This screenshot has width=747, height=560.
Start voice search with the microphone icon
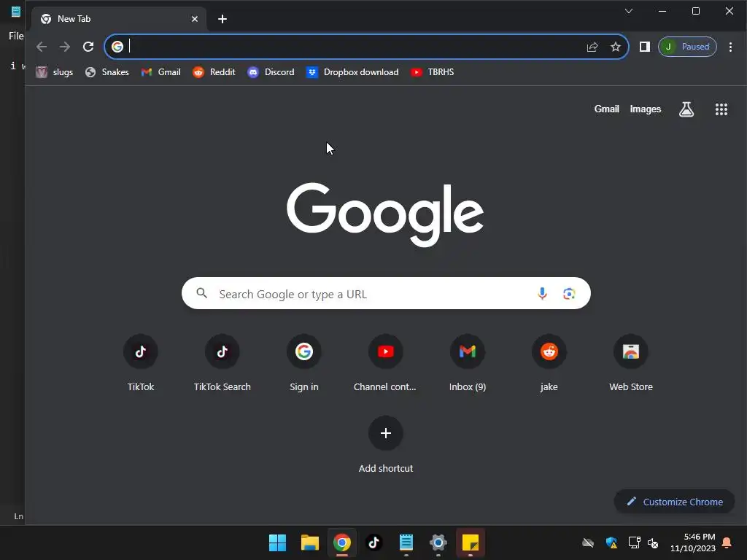coord(542,293)
